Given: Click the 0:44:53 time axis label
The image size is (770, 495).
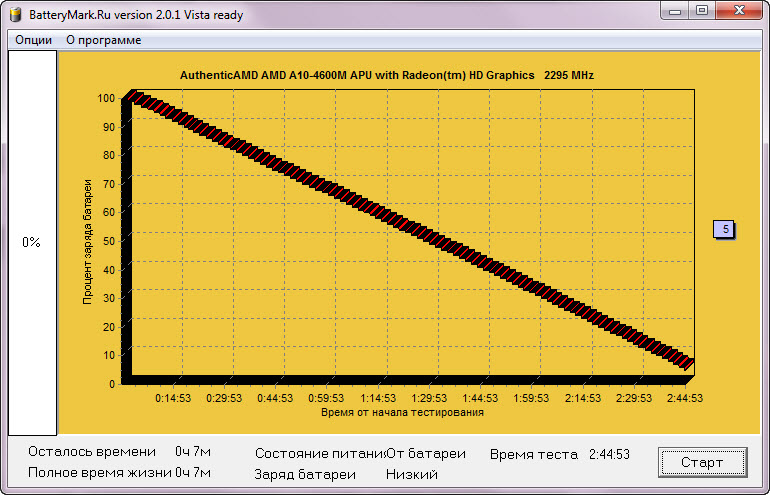Looking at the screenshot, I should pyautogui.click(x=275, y=398).
